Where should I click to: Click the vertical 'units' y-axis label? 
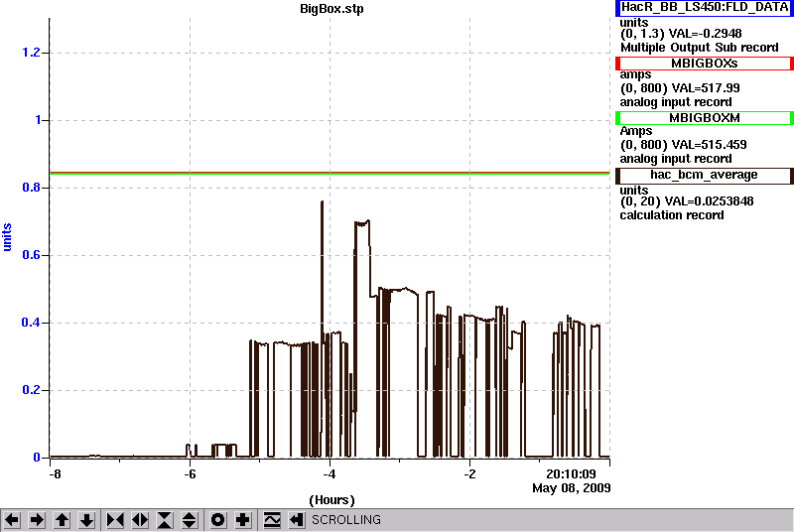tap(7, 237)
